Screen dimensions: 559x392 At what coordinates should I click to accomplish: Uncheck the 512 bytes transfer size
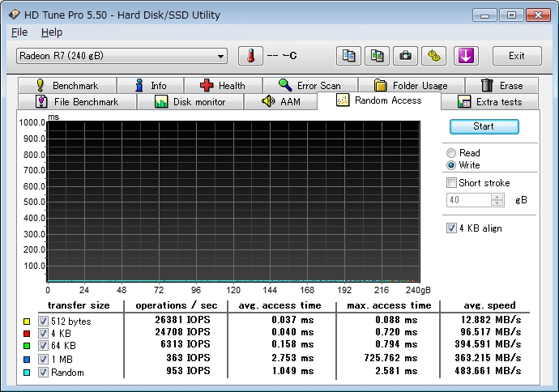point(43,322)
